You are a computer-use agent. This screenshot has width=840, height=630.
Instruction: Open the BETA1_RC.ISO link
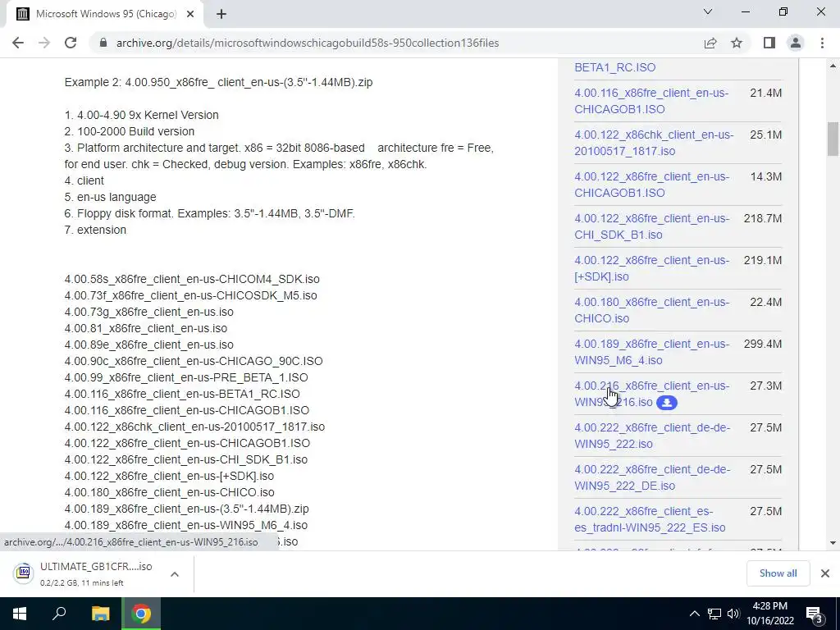615,67
